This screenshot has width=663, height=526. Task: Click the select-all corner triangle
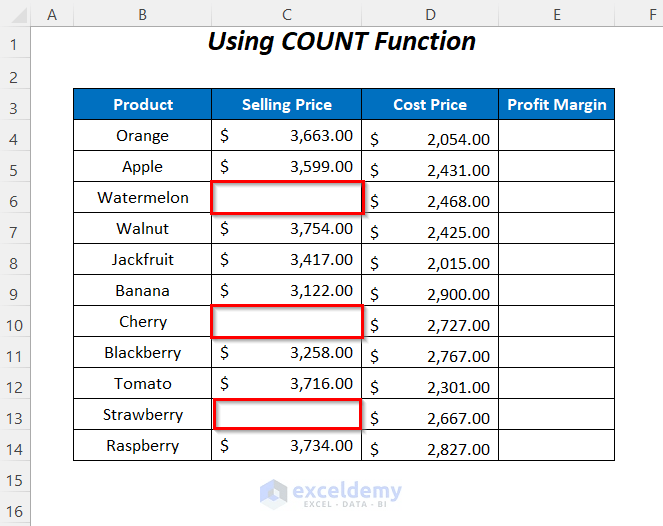(x=19, y=15)
